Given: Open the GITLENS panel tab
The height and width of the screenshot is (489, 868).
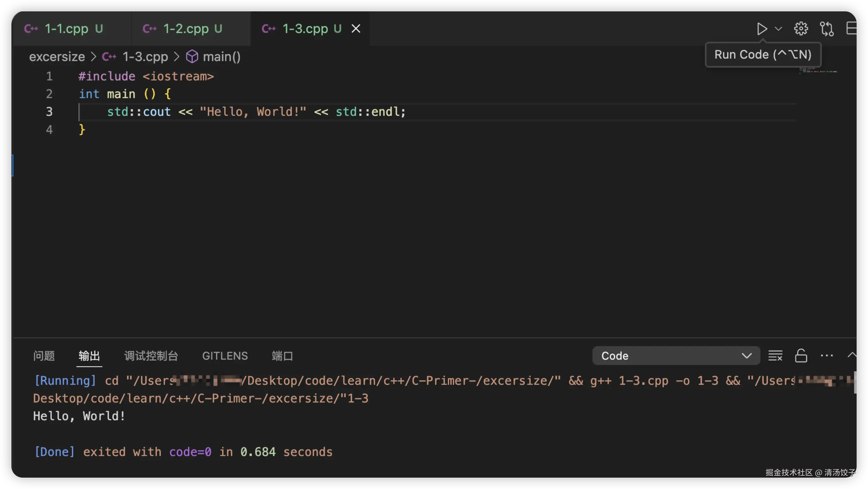Looking at the screenshot, I should 225,356.
